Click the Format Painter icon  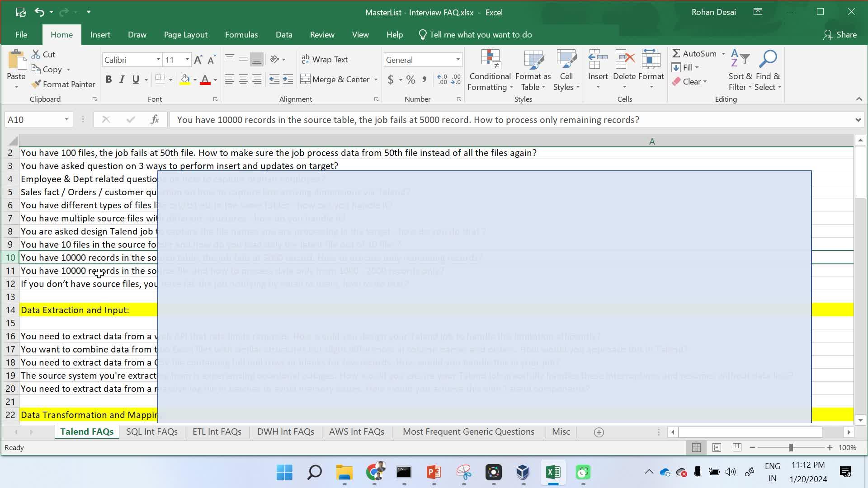coord(36,84)
